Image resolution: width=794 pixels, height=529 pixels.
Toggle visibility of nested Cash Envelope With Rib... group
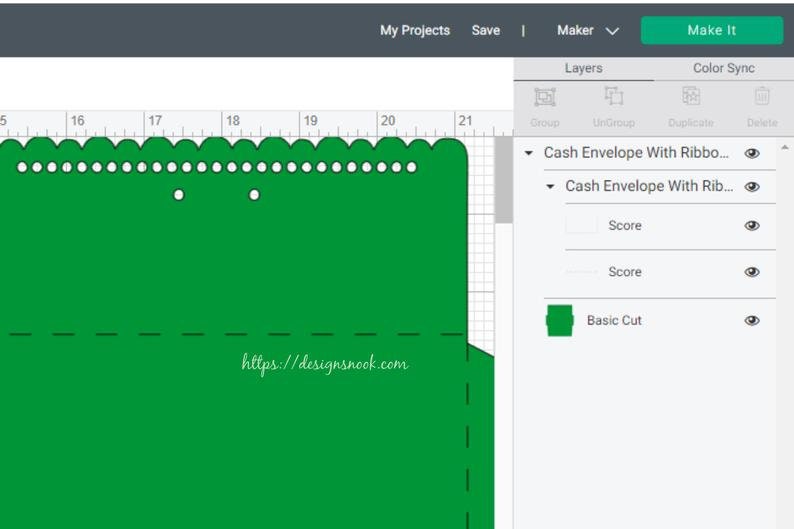tap(752, 187)
